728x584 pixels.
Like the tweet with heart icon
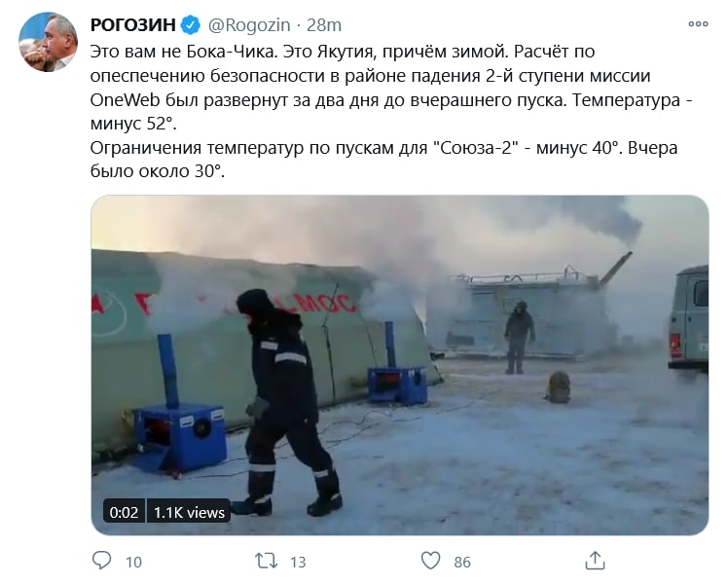pyautogui.click(x=430, y=561)
